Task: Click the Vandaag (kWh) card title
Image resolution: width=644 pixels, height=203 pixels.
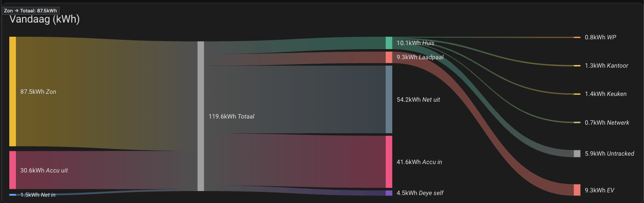Action: coord(44,19)
